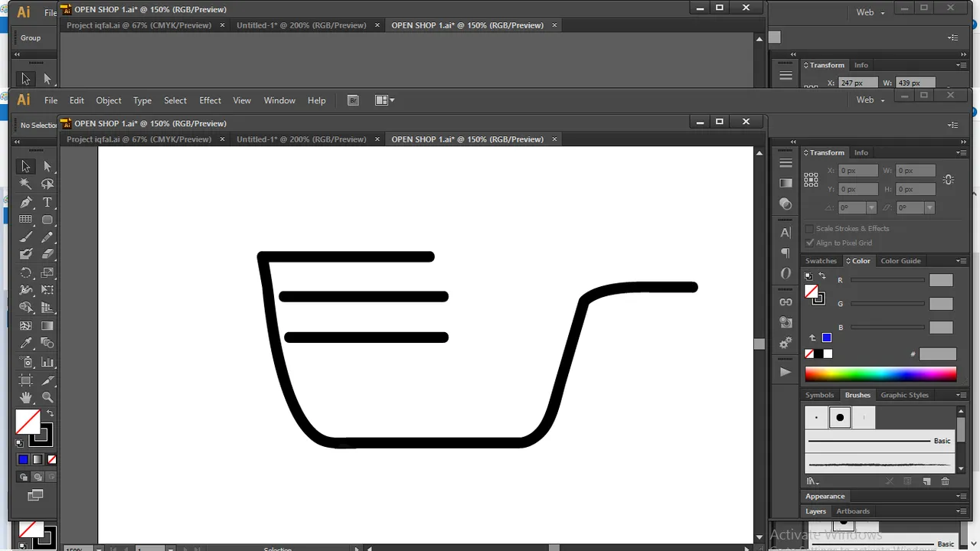Open the Arrange Documents dropdown
The width and height of the screenshot is (980, 551).
point(385,100)
